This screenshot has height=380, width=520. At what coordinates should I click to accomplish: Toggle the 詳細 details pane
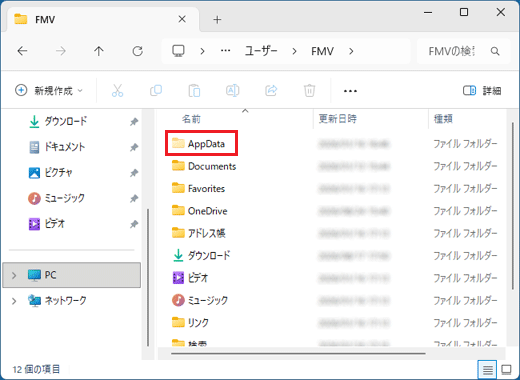482,91
